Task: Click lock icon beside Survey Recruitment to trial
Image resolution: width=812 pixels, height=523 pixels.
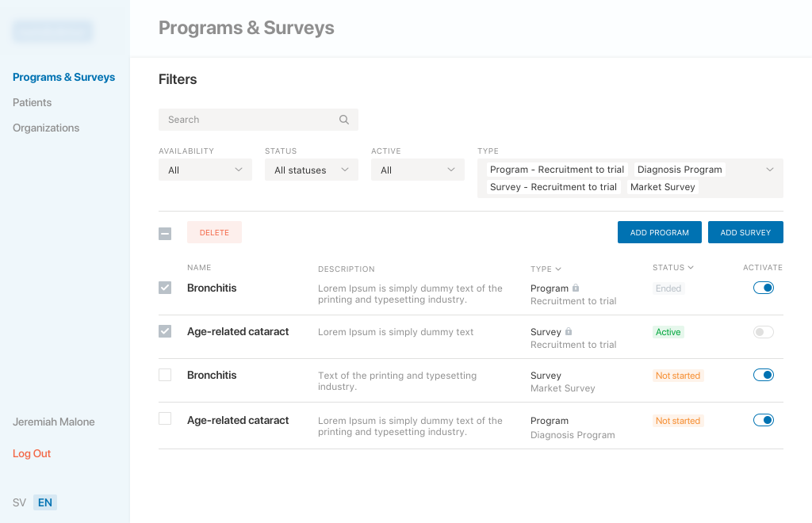Action: point(568,331)
